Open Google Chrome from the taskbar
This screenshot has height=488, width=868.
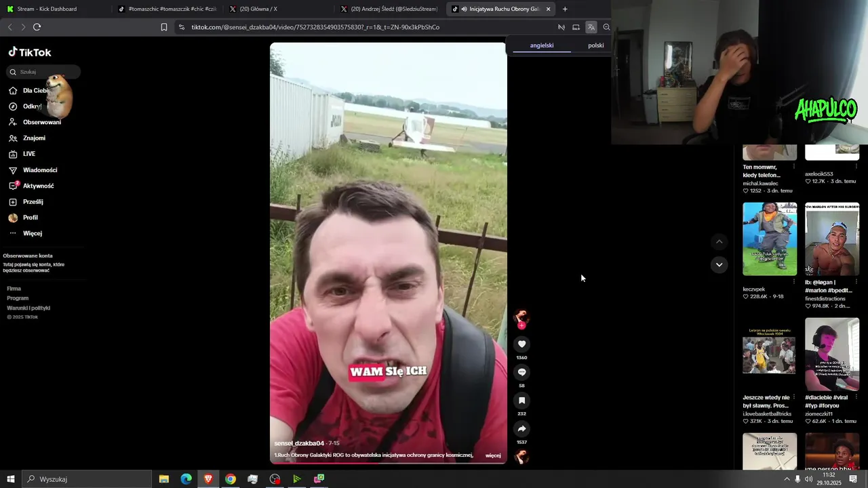tap(231, 479)
